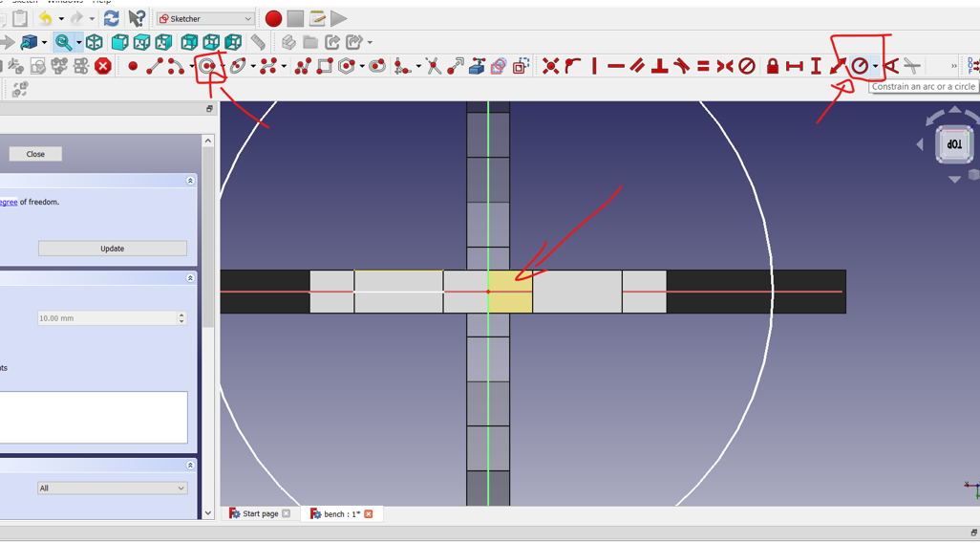Select the Create ellipse tool
The height and width of the screenshot is (543, 980).
click(x=238, y=66)
